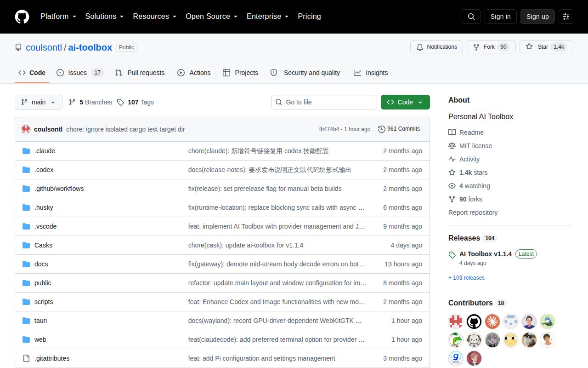Click the .claude folder icon
This screenshot has width=588, height=368.
26,151
